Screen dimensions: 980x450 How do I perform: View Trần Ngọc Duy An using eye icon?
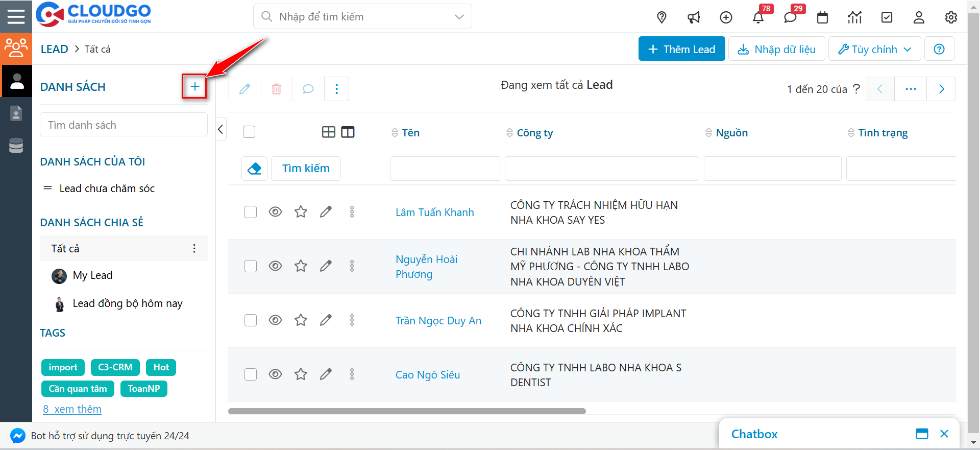[x=275, y=320]
